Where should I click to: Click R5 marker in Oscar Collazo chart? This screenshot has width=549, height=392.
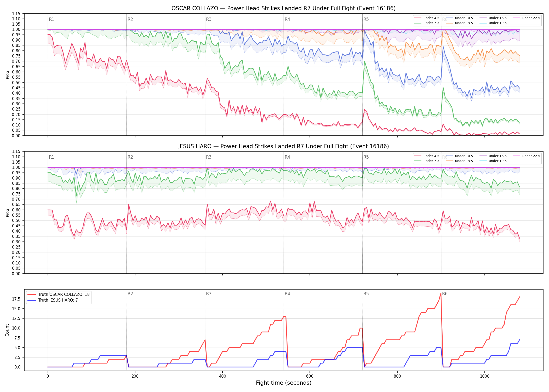[x=366, y=19]
